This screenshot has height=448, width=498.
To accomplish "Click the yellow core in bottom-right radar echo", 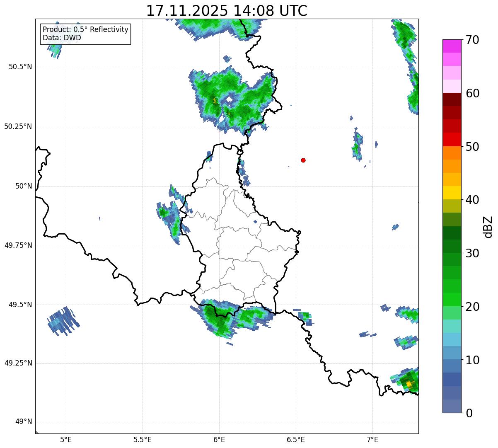I will tap(409, 384).
